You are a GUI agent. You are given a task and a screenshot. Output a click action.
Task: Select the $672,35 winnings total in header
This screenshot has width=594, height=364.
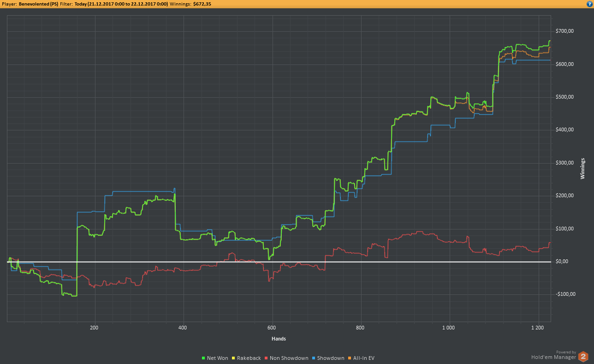point(201,4)
